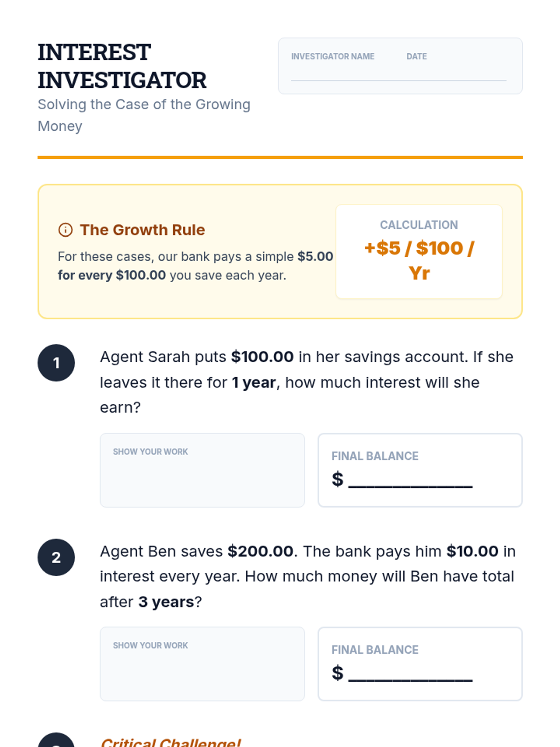Click Show Your Work box for question 2
Screen dimensions: 560x747
202,664
